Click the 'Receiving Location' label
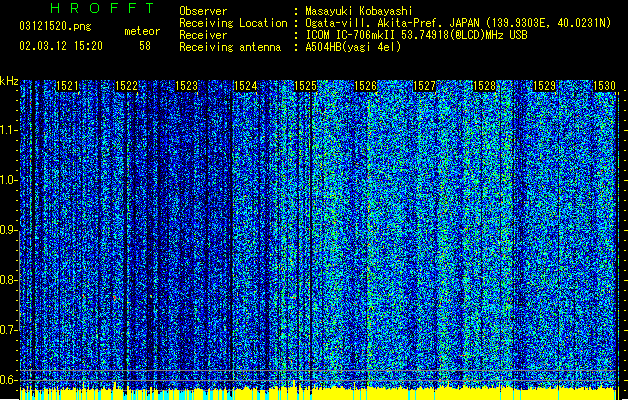 233,23
